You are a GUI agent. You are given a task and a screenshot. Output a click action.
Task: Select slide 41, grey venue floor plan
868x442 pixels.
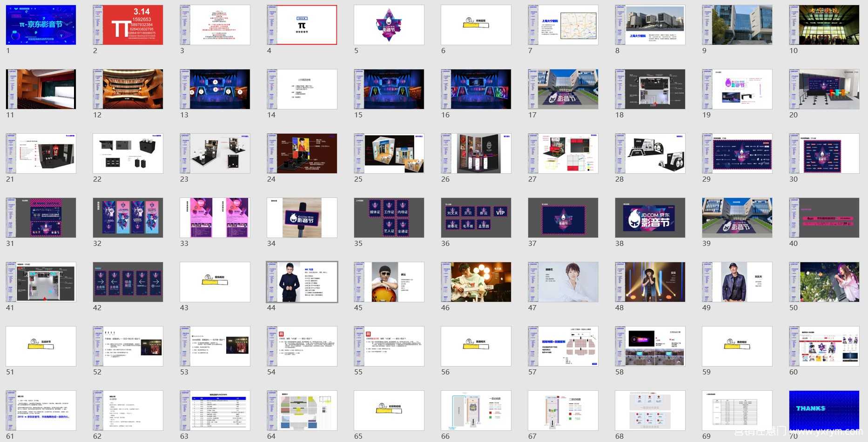point(41,282)
